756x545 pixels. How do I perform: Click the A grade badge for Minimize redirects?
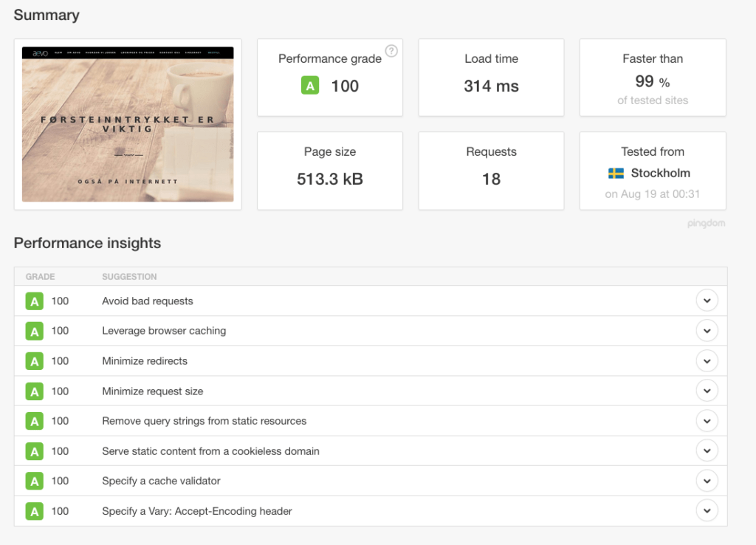click(x=34, y=361)
